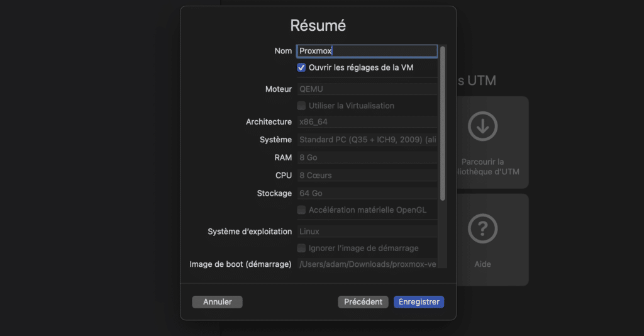
Task: Click the Résumé dialog vertical scrollbar
Action: pos(442,123)
